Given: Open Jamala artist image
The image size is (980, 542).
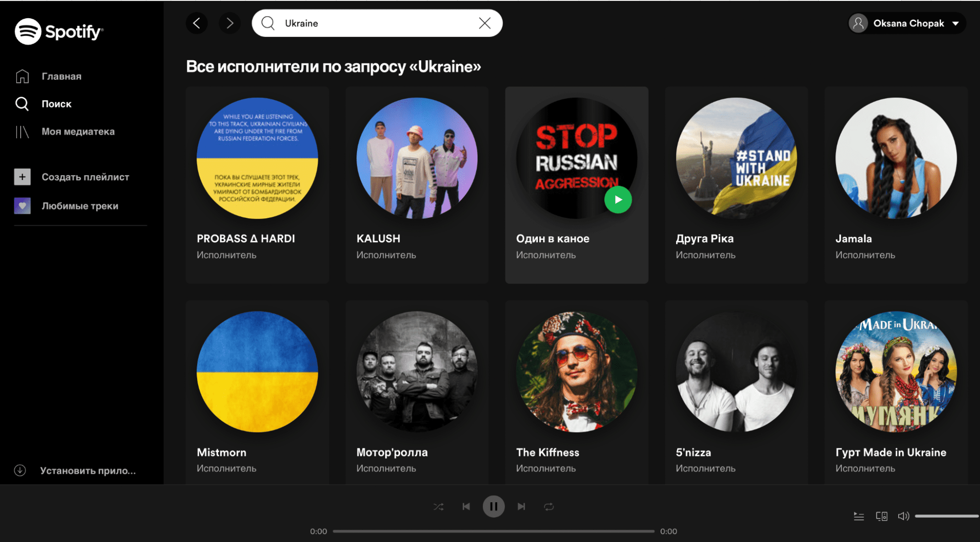Looking at the screenshot, I should [x=896, y=158].
